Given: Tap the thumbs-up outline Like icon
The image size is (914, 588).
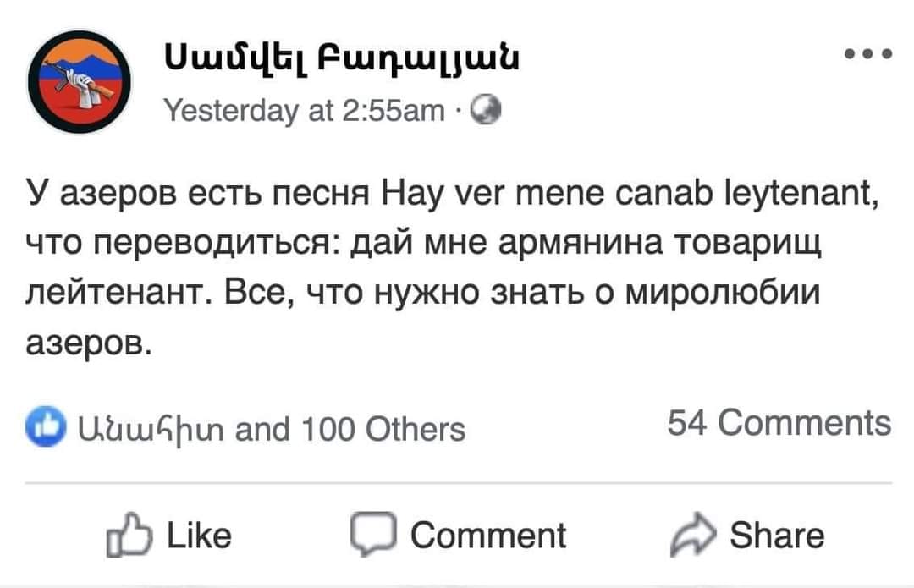Looking at the screenshot, I should [x=129, y=535].
